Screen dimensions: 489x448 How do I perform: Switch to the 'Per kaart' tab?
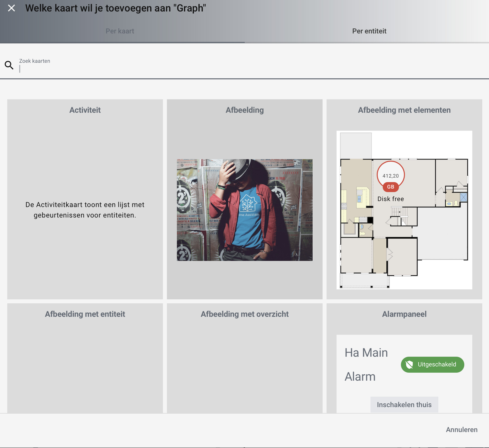click(120, 31)
